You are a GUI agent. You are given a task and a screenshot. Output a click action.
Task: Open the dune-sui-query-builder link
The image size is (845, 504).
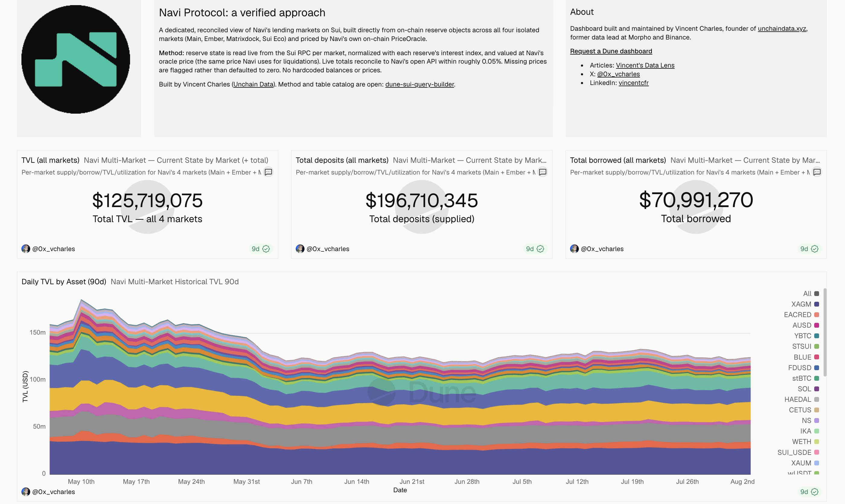419,84
